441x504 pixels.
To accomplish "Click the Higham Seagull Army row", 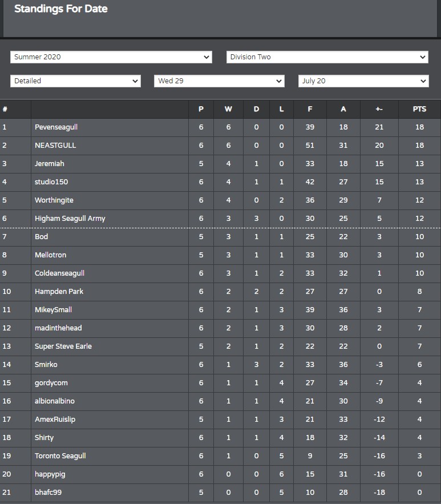I will pos(220,219).
